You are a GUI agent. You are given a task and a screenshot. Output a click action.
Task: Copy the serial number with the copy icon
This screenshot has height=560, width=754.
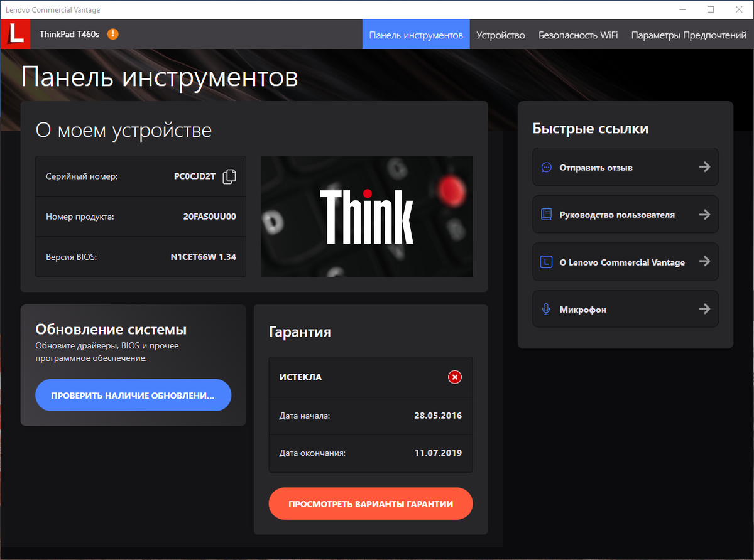click(229, 176)
